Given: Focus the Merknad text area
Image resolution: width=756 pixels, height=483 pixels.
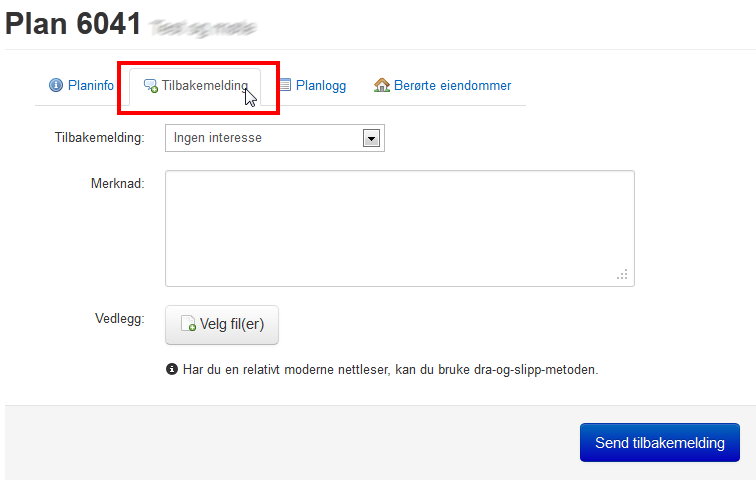Looking at the screenshot, I should (398, 227).
